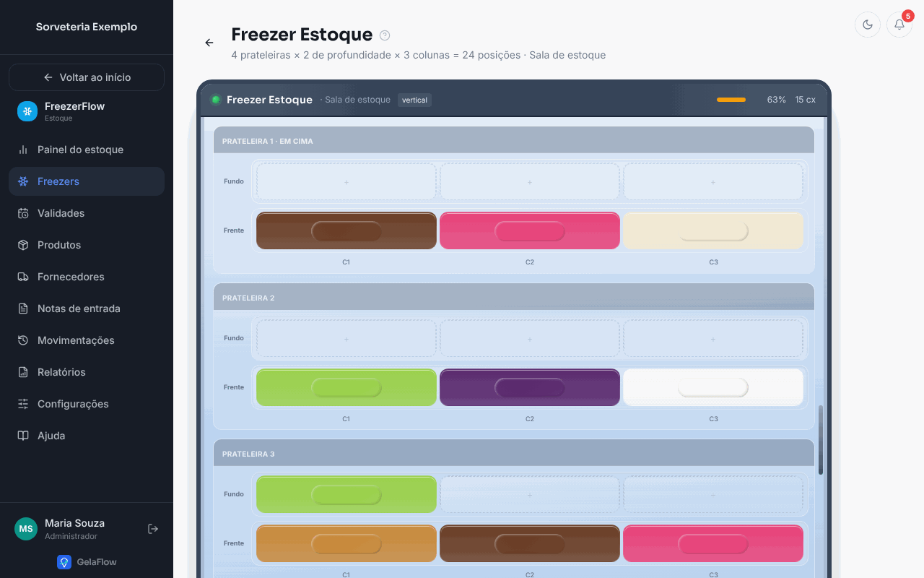The height and width of the screenshot is (578, 924).
Task: Select white box in Prateleira 2 Frente C3
Action: click(713, 387)
